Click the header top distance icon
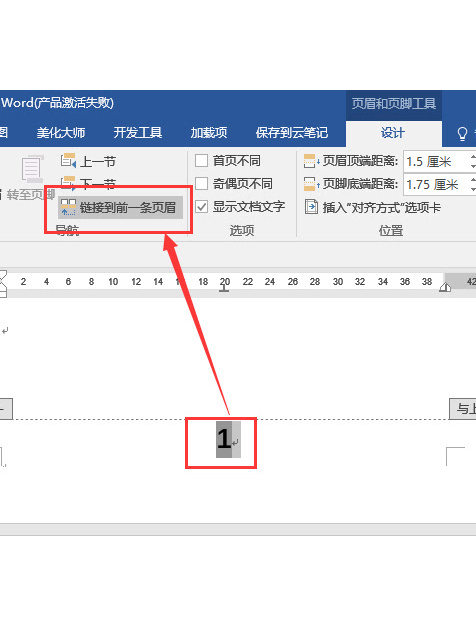The image size is (476, 635). [x=311, y=161]
